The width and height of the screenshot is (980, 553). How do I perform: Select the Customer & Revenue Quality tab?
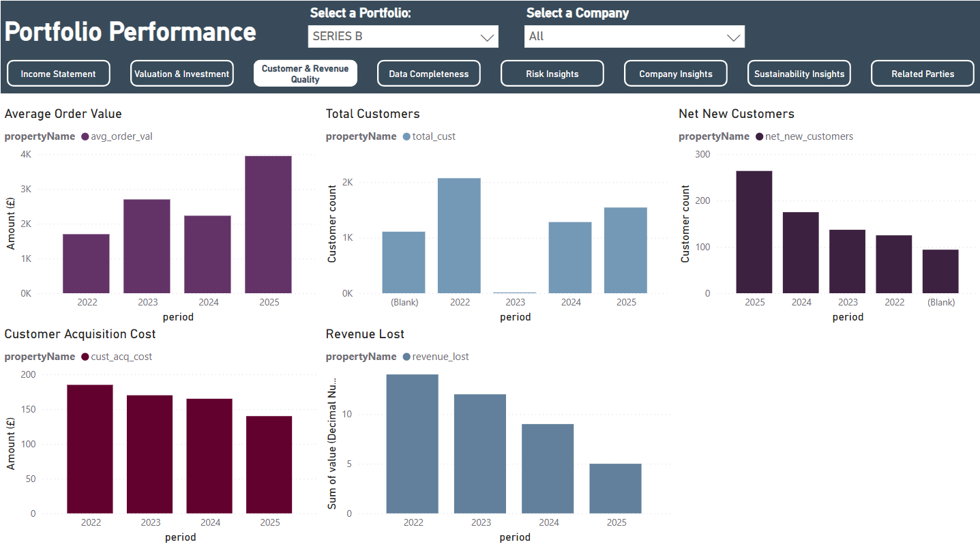[x=306, y=74]
